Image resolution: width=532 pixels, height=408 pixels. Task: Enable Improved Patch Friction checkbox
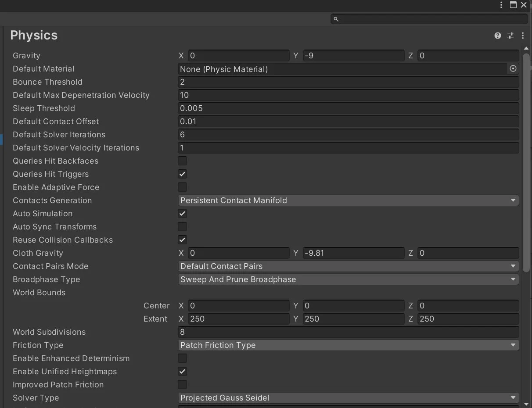coord(182,384)
